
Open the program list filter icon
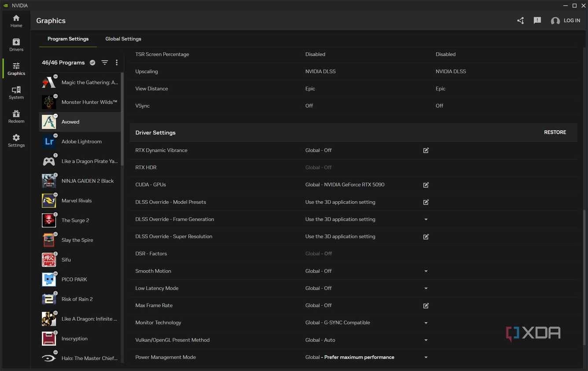click(x=105, y=62)
